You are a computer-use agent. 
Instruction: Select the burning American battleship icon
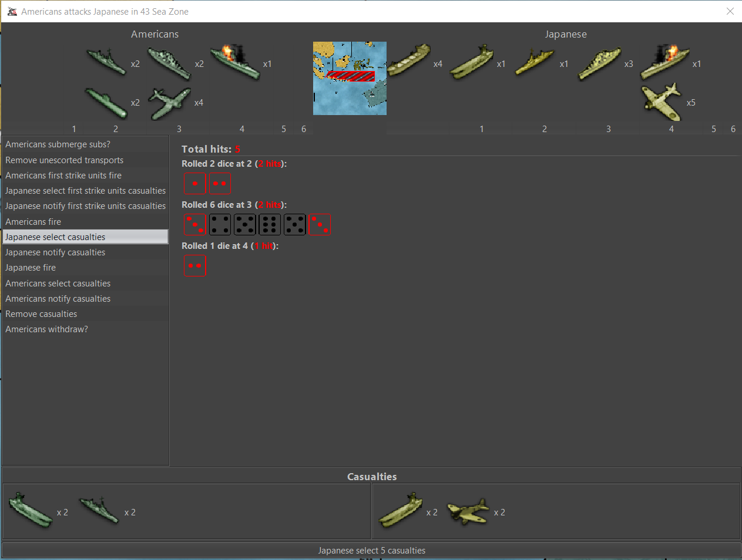235,61
